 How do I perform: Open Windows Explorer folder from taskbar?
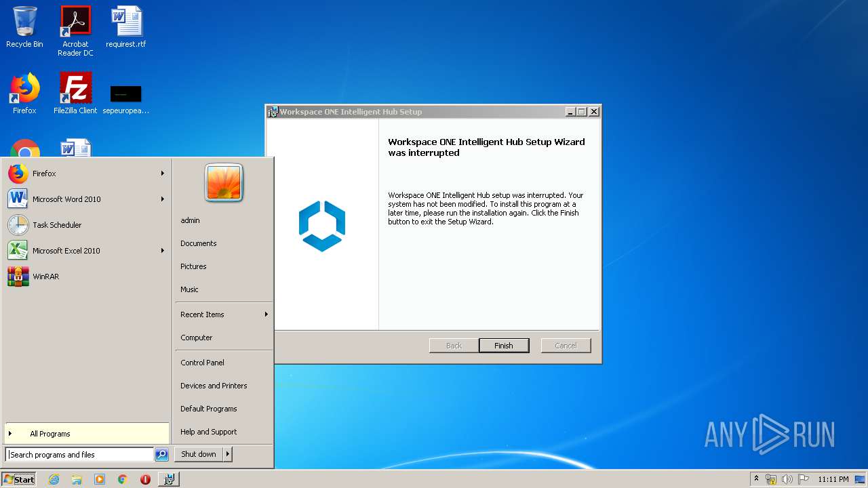(x=77, y=479)
